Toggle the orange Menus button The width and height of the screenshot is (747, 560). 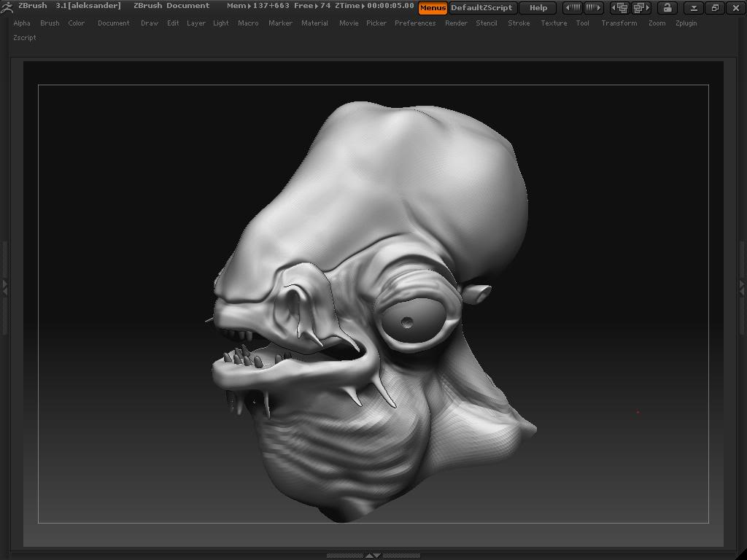point(433,8)
